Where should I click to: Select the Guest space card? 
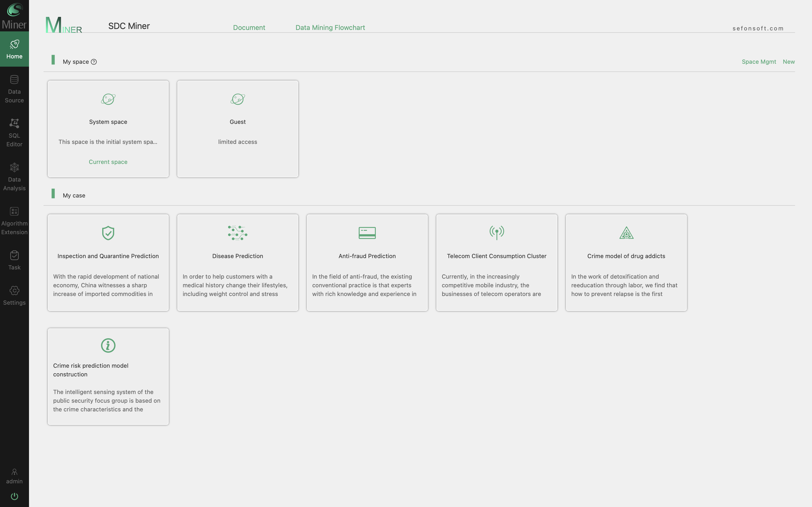tap(238, 129)
